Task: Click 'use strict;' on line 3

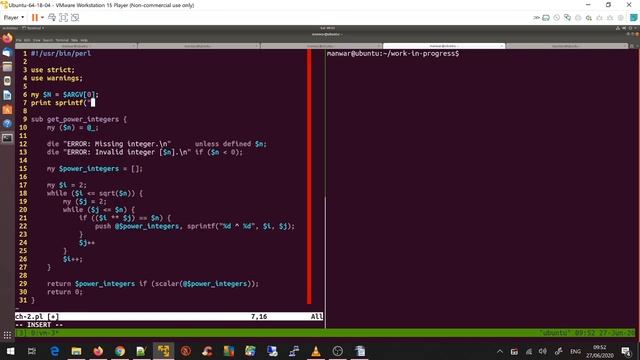Action: point(53,70)
